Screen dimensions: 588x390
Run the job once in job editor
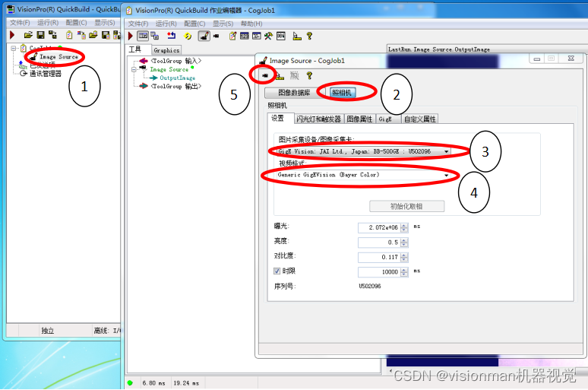[131, 36]
